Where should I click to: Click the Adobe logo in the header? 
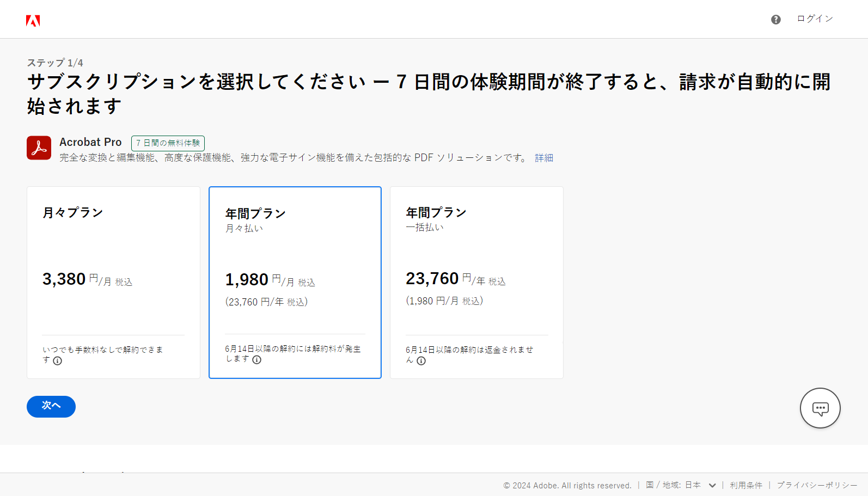tap(33, 21)
